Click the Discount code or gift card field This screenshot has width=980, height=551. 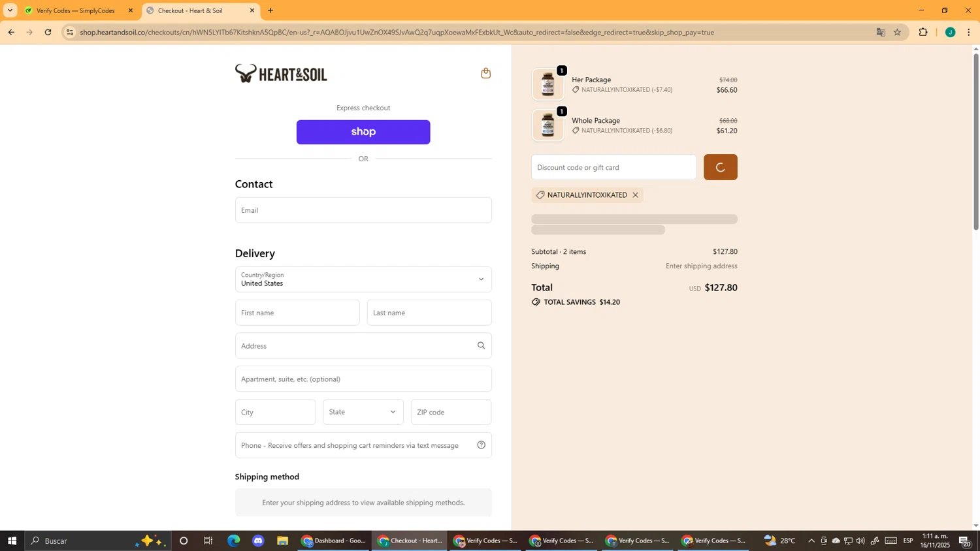pos(614,167)
